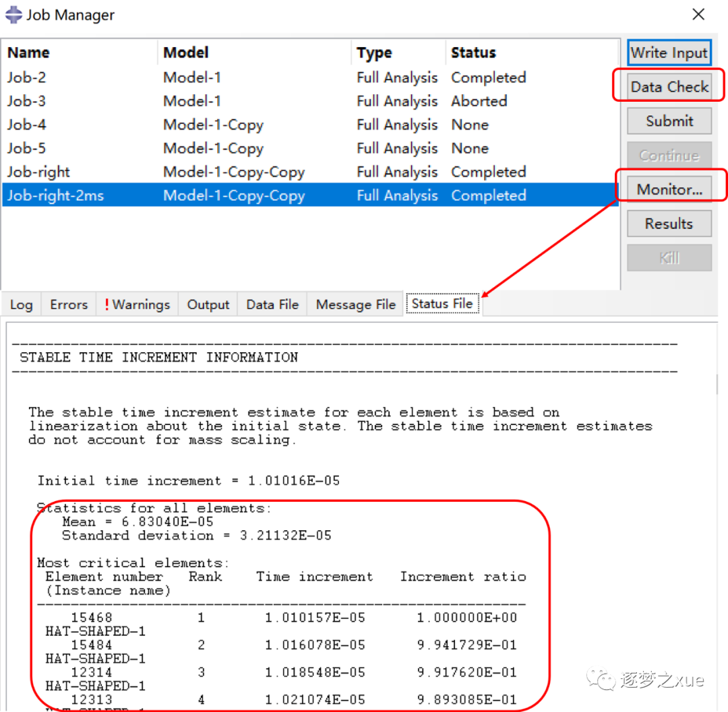The height and width of the screenshot is (712, 728).
Task: Click the Continue button
Action: coord(669,156)
